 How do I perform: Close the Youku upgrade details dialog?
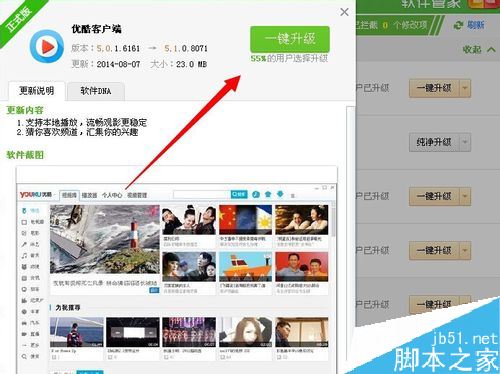[344, 12]
